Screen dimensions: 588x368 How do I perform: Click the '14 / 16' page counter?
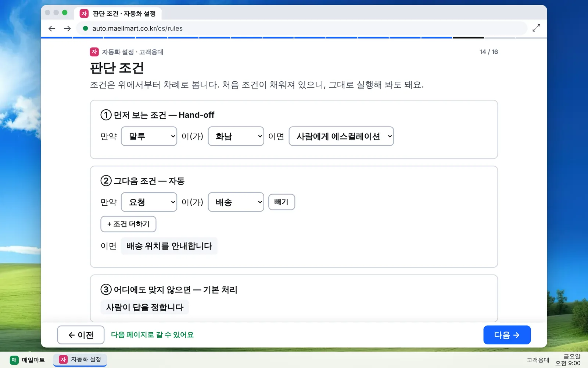click(x=488, y=52)
